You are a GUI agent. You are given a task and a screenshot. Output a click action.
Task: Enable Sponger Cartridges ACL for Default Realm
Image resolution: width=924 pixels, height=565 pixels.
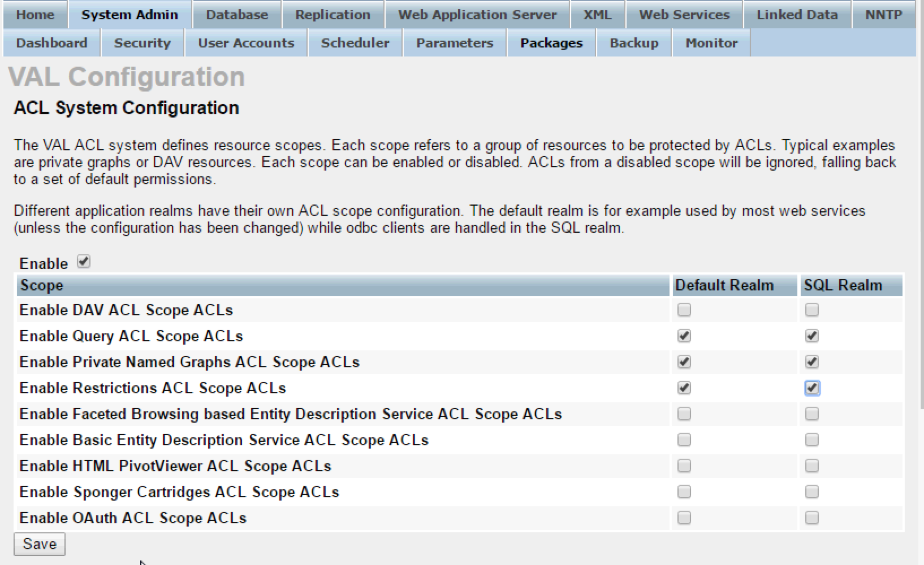[684, 492]
